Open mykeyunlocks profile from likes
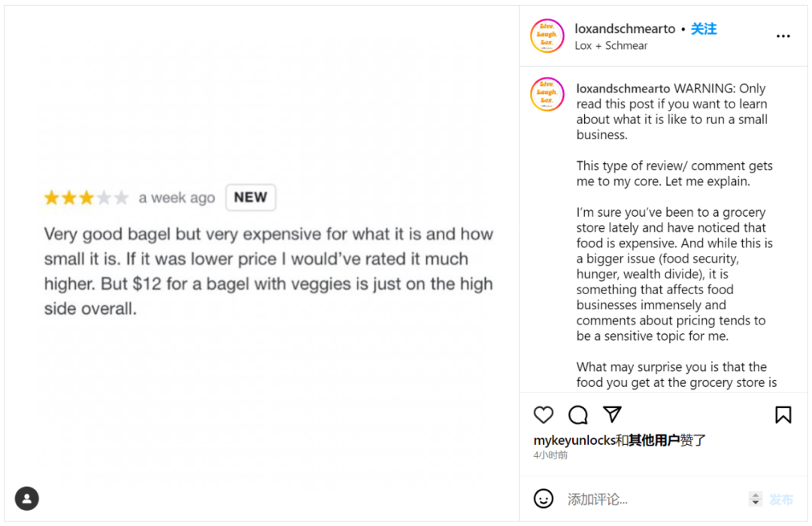812x526 pixels. click(x=574, y=440)
